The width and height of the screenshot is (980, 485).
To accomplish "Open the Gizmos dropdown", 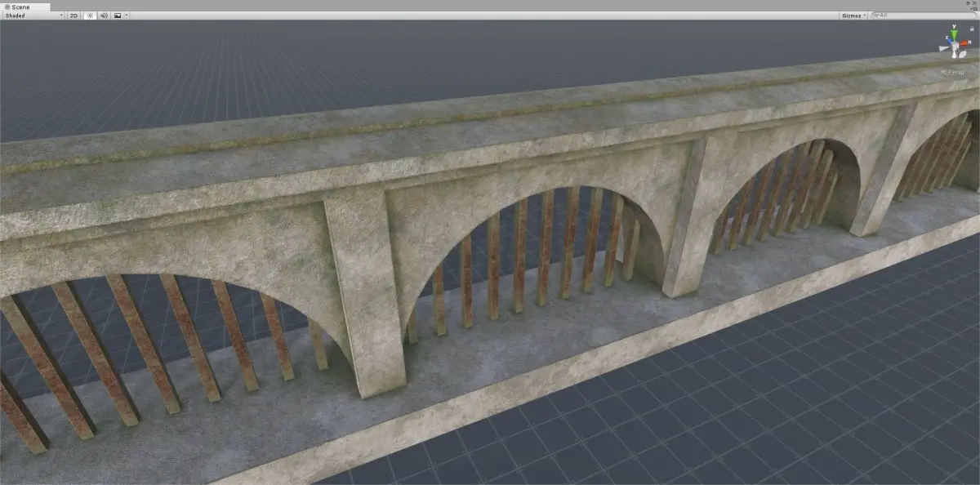I will 853,16.
